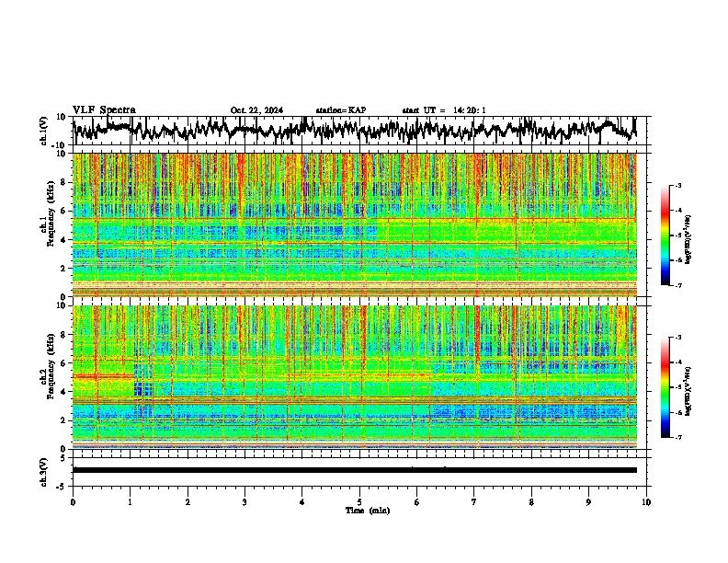Image resolution: width=728 pixels, height=563 pixels.
Task: Click the ch.2 colorbar 'log(PSD)' label
Action: [688, 391]
